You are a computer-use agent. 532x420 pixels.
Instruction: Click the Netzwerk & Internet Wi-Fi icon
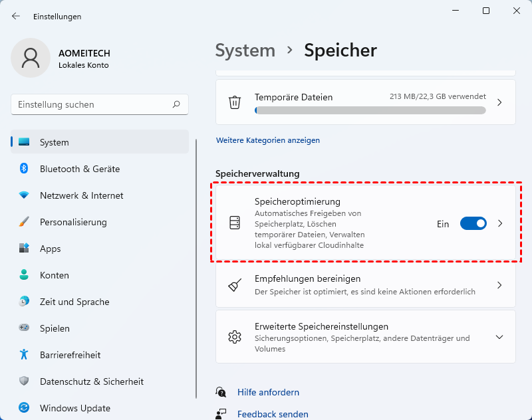point(24,195)
